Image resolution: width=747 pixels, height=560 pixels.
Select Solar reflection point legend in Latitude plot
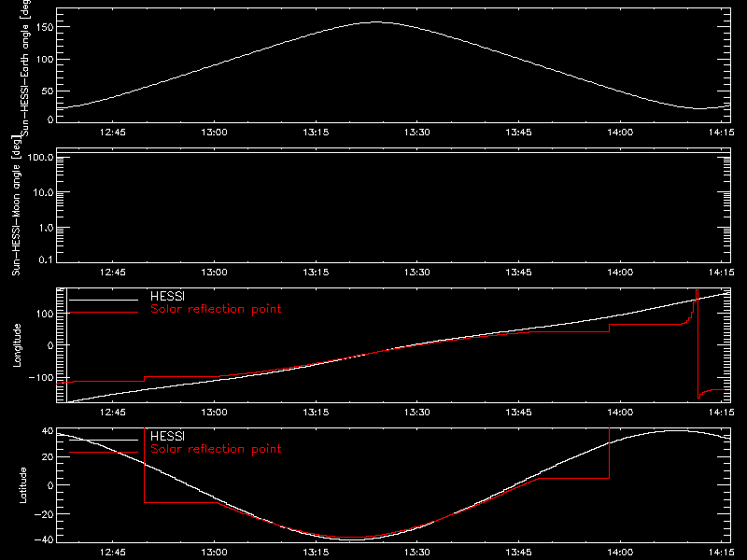coord(216,449)
